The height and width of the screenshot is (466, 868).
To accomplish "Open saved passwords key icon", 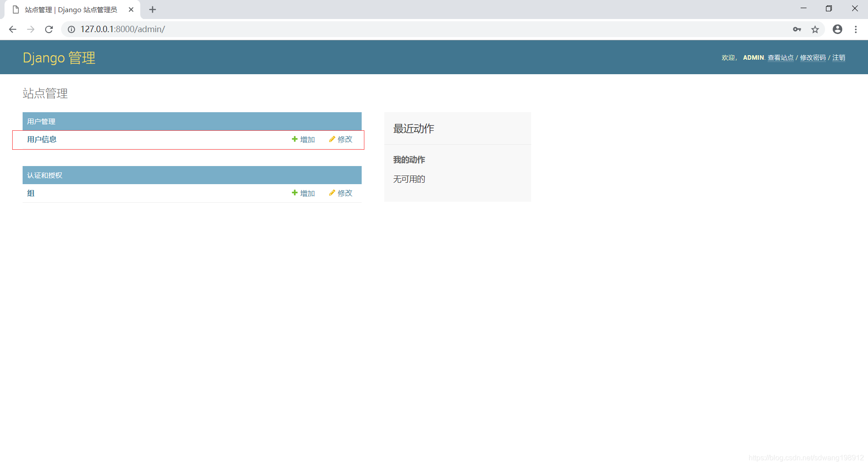I will [797, 29].
